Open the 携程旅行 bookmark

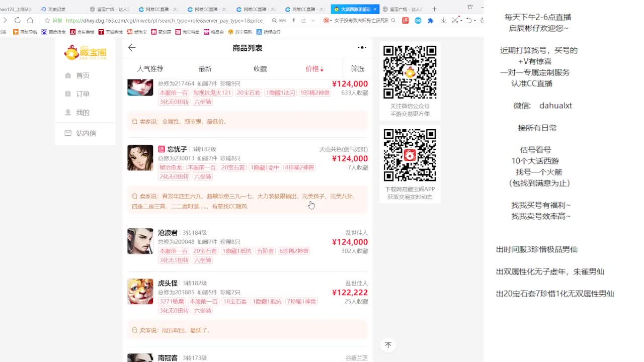pos(269,32)
